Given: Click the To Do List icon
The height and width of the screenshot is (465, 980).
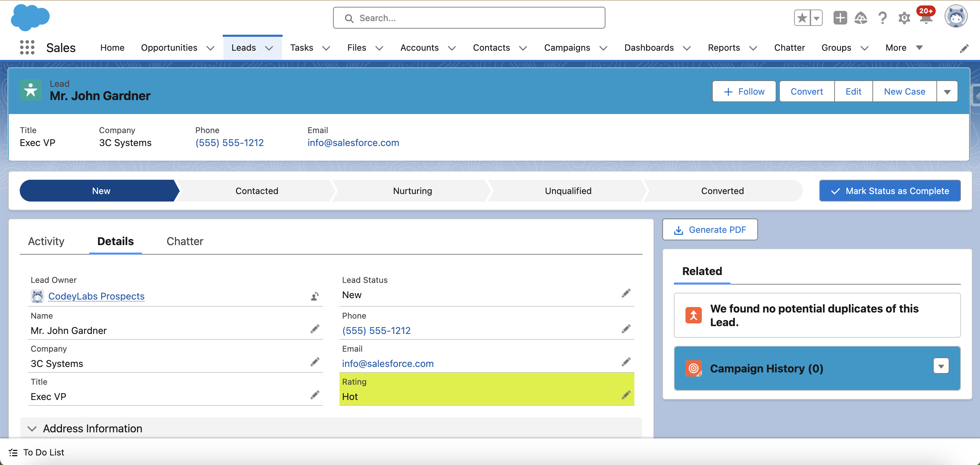Looking at the screenshot, I should point(13,452).
